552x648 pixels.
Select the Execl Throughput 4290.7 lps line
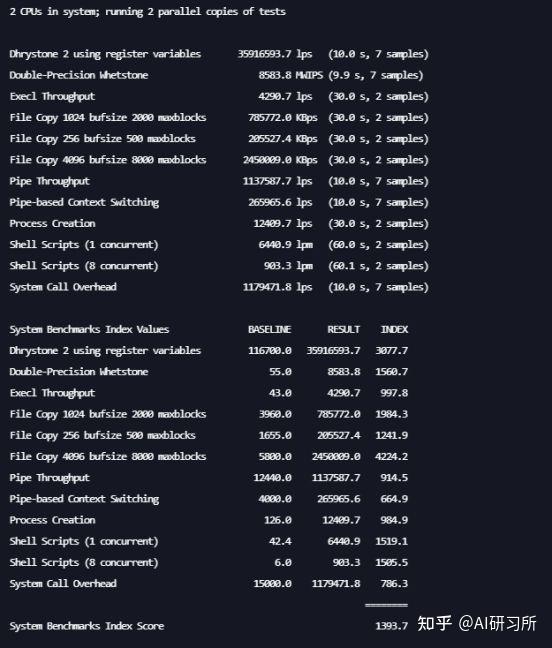(219, 96)
